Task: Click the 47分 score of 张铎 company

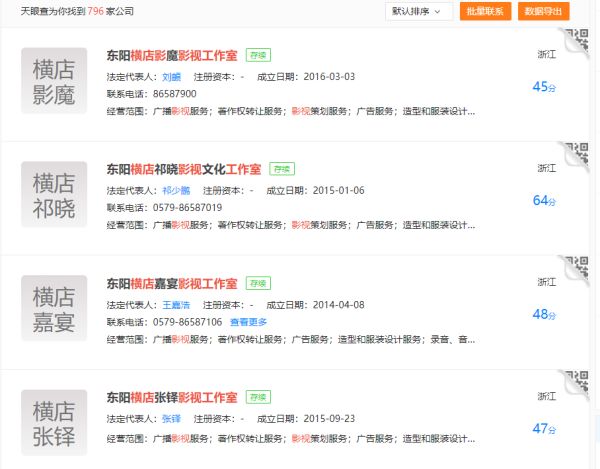Action: [544, 428]
